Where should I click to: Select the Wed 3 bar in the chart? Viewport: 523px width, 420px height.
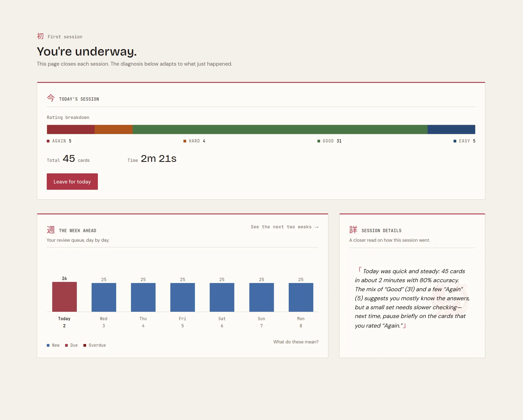[x=104, y=297]
